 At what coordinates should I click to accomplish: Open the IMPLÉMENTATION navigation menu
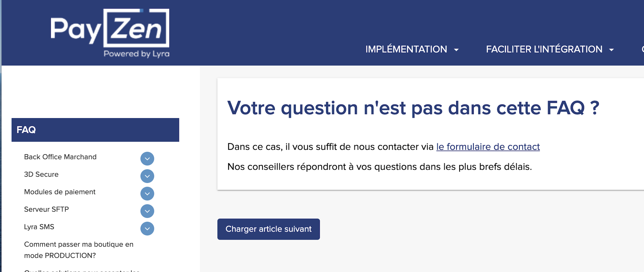coord(406,49)
